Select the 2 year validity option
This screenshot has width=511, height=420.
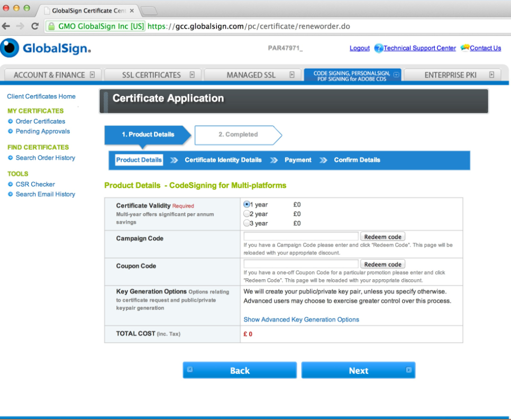pyautogui.click(x=247, y=214)
